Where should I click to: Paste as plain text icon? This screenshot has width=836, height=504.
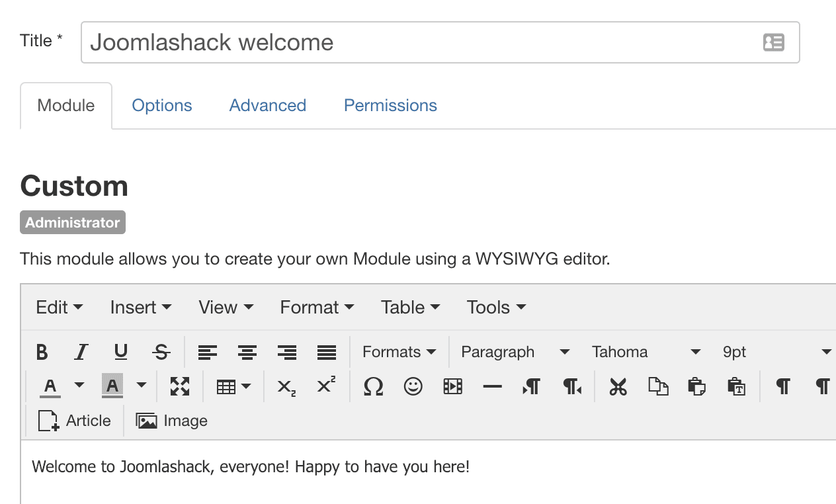pyautogui.click(x=737, y=386)
